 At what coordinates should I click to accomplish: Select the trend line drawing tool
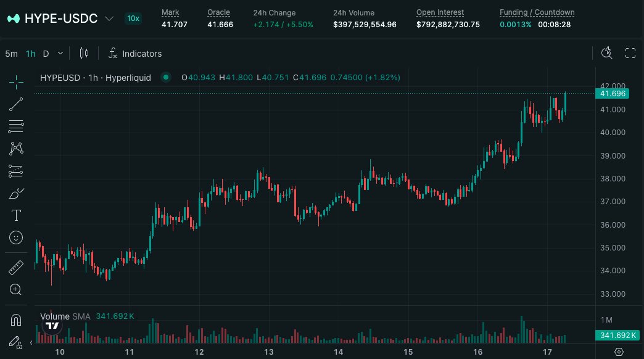coord(16,104)
